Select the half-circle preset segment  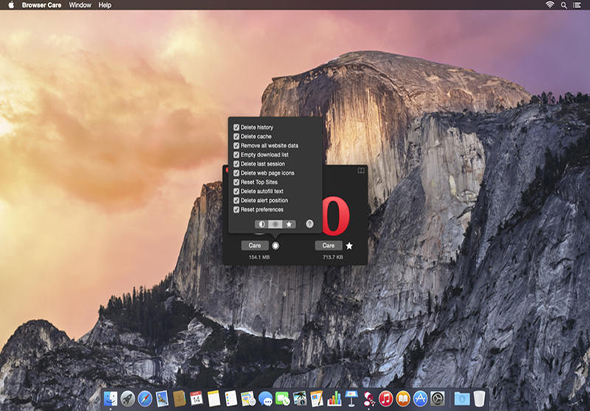coord(262,224)
